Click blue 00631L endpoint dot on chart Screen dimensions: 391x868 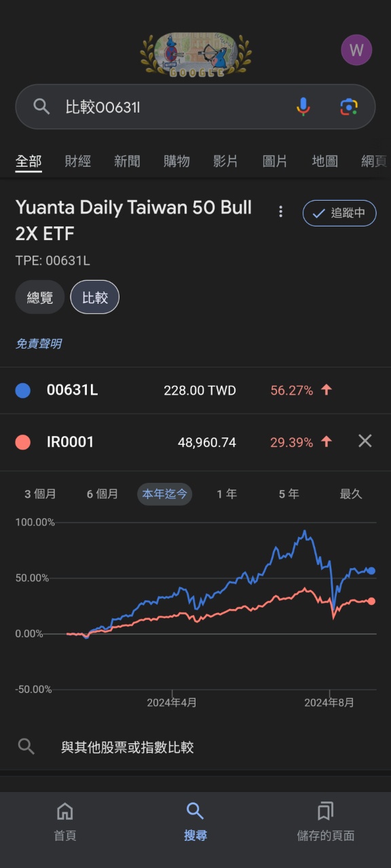click(x=371, y=571)
